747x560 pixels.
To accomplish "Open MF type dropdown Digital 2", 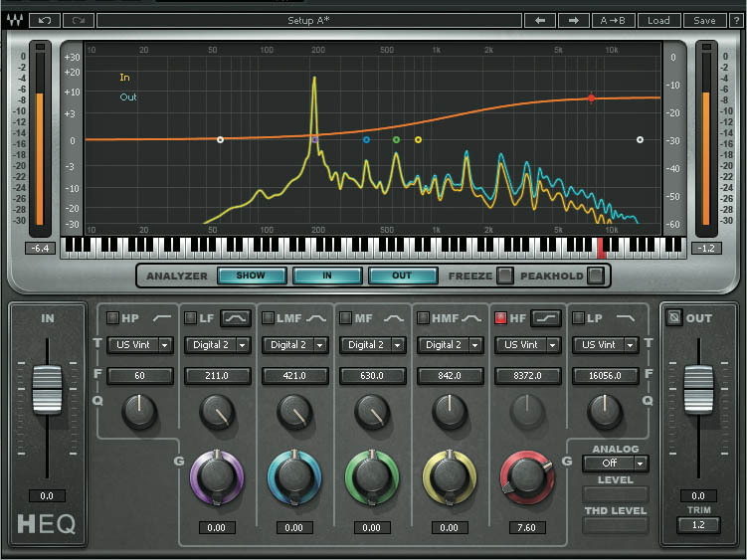I will 373,344.
